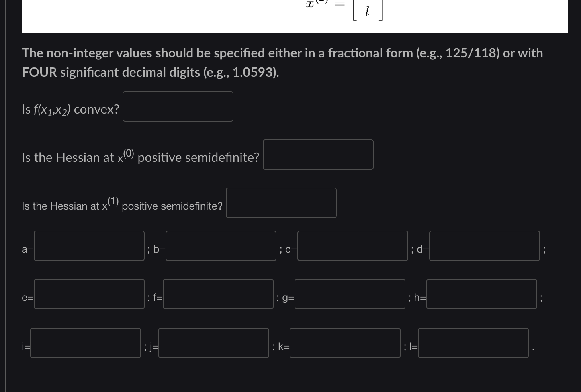Focus the h answer box
The height and width of the screenshot is (392, 581).
481,294
